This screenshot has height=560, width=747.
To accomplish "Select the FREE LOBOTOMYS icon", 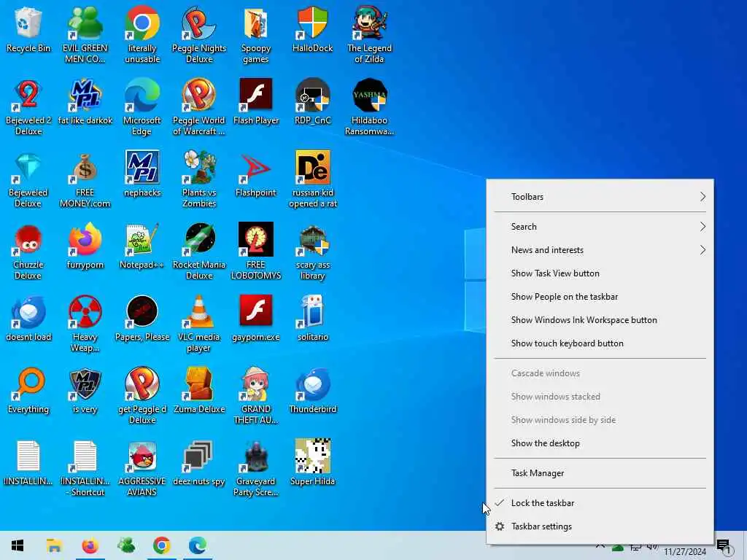I will (256, 252).
